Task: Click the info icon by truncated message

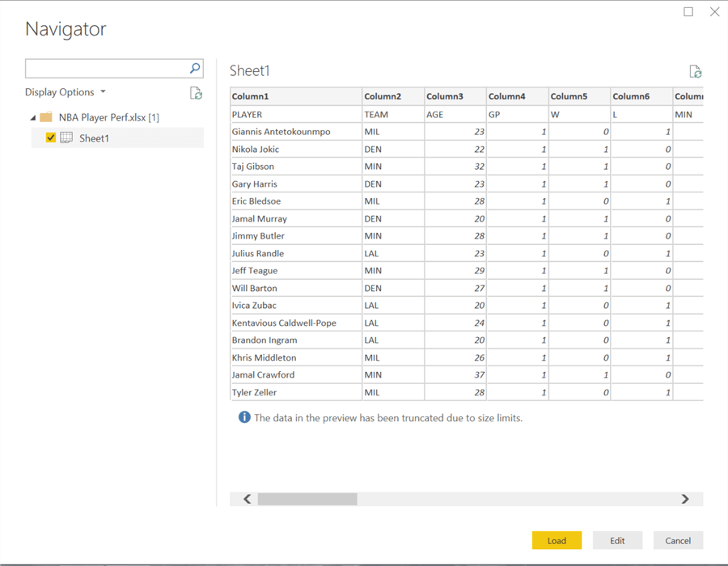Action: click(x=244, y=418)
